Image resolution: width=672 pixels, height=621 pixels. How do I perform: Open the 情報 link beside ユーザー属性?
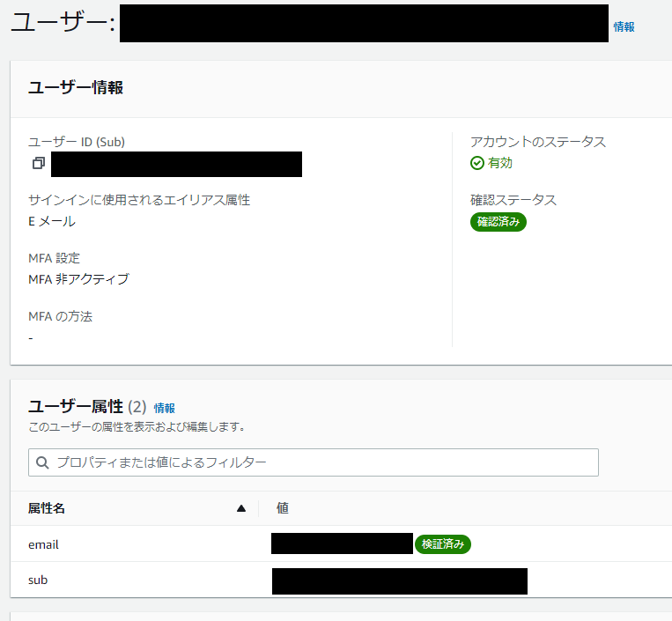point(164,408)
